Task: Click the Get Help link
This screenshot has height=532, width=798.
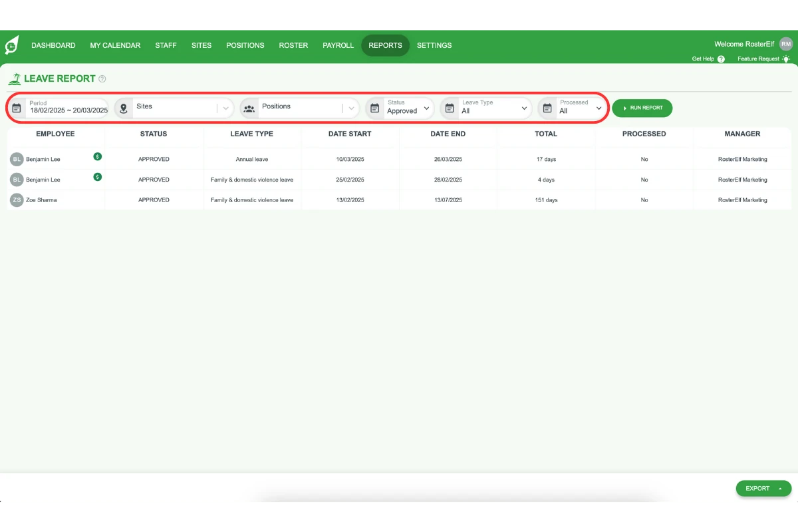Action: pos(703,59)
